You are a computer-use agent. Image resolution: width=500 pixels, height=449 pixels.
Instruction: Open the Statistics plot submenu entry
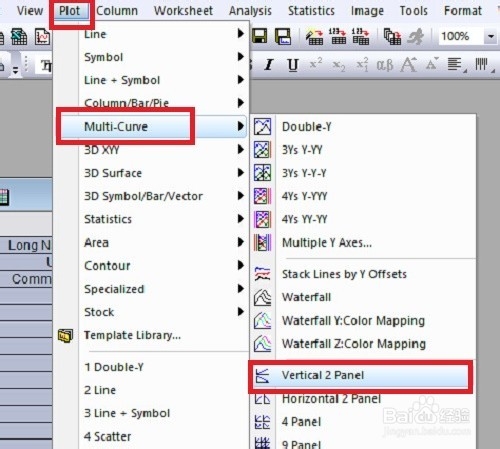(108, 219)
